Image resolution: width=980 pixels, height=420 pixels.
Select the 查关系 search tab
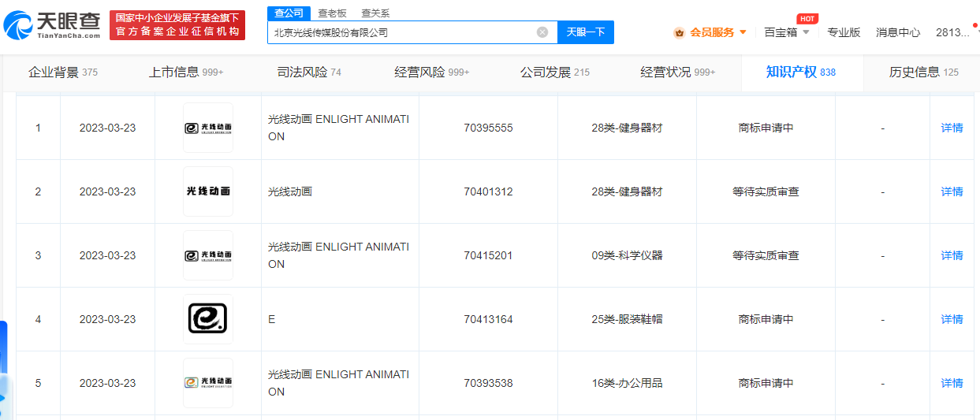(375, 13)
